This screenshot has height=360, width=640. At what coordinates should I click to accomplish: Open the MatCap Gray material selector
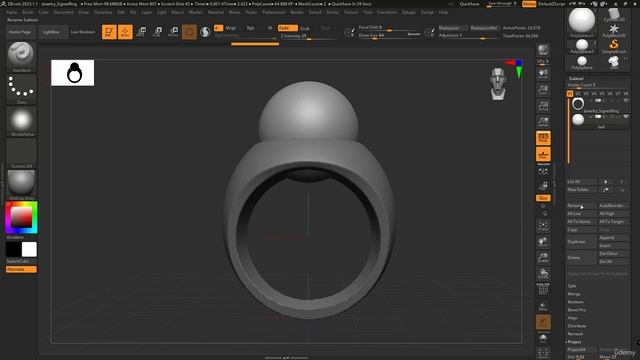tap(21, 184)
